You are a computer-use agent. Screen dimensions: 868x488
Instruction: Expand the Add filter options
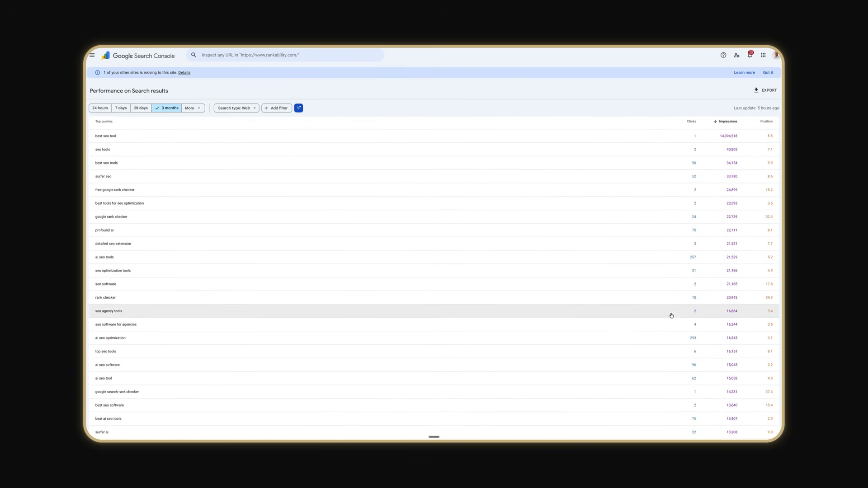coord(276,108)
